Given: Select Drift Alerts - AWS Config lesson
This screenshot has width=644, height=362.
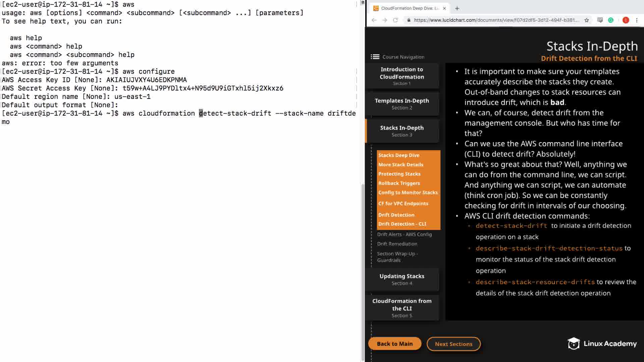Looking at the screenshot, I should (404, 234).
